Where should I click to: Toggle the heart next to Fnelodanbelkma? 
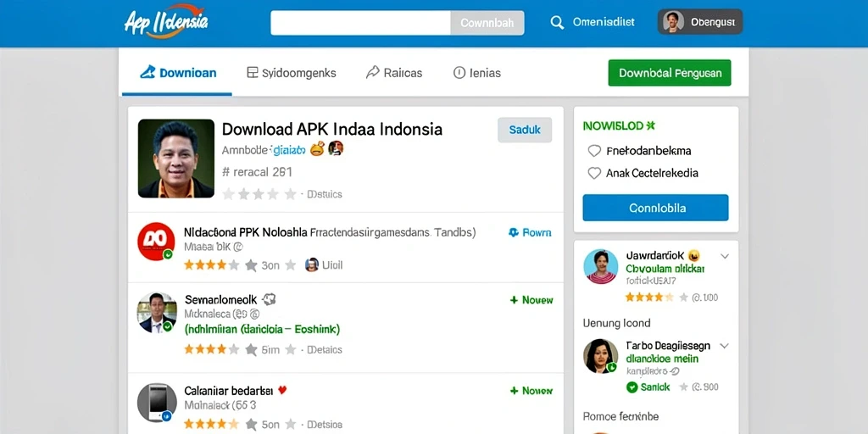594,151
